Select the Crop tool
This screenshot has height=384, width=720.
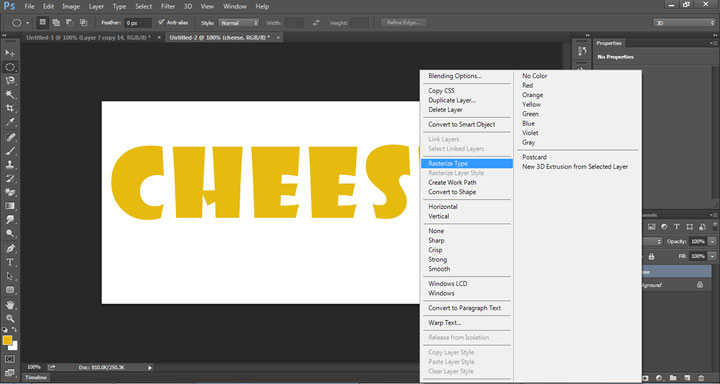point(10,108)
